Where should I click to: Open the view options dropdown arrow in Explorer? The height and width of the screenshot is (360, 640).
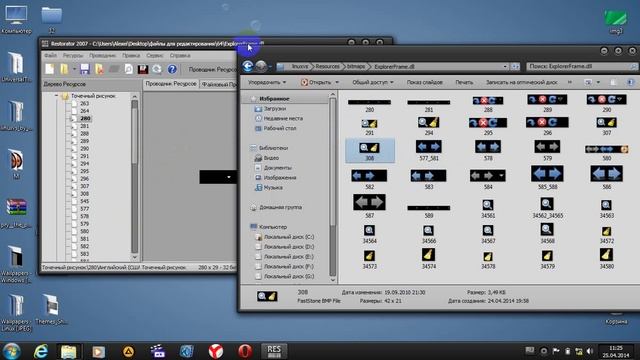coord(598,82)
